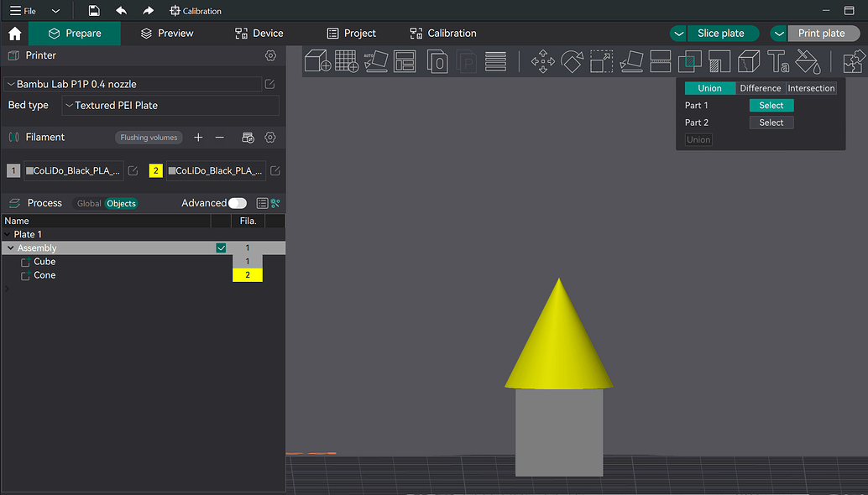
Task: Uncheck the Assembly printable checkbox
Action: (x=221, y=247)
